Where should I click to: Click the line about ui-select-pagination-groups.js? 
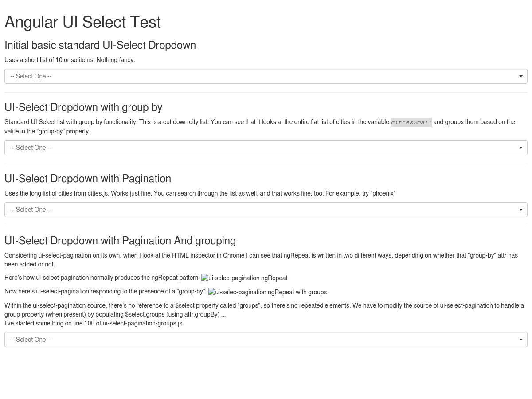(x=94, y=323)
